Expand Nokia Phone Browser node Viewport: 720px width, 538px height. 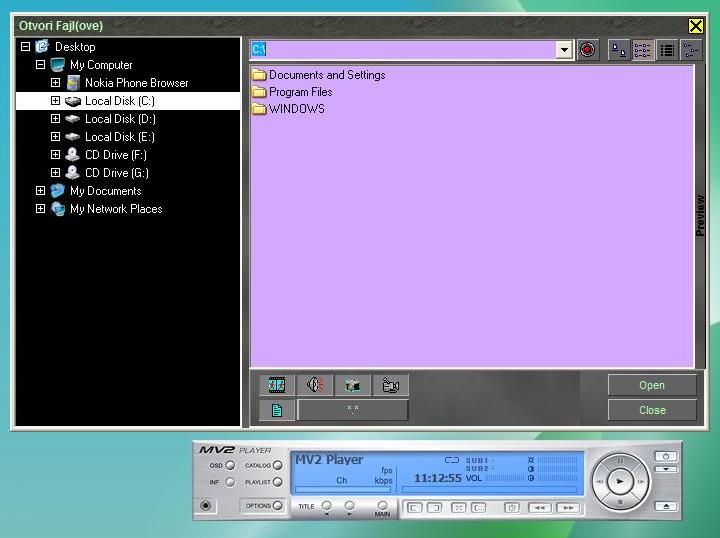pyautogui.click(x=55, y=82)
